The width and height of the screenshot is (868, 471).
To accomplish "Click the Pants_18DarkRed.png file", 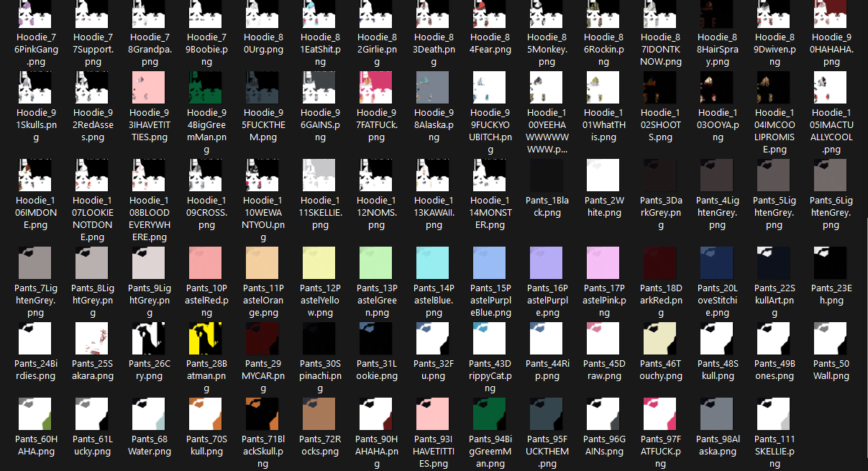I will 659,282.
